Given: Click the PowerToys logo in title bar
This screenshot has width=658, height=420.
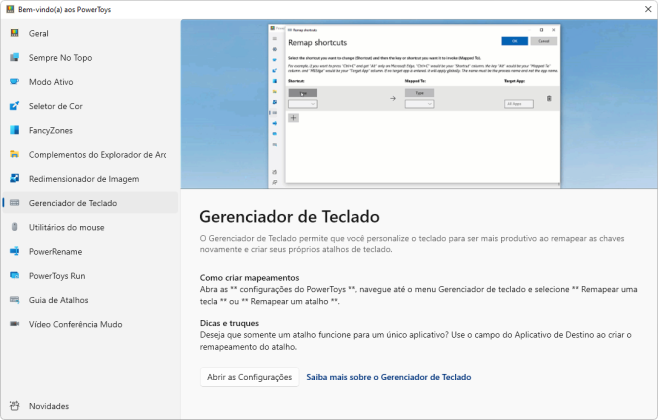Looking at the screenshot, I should point(10,9).
